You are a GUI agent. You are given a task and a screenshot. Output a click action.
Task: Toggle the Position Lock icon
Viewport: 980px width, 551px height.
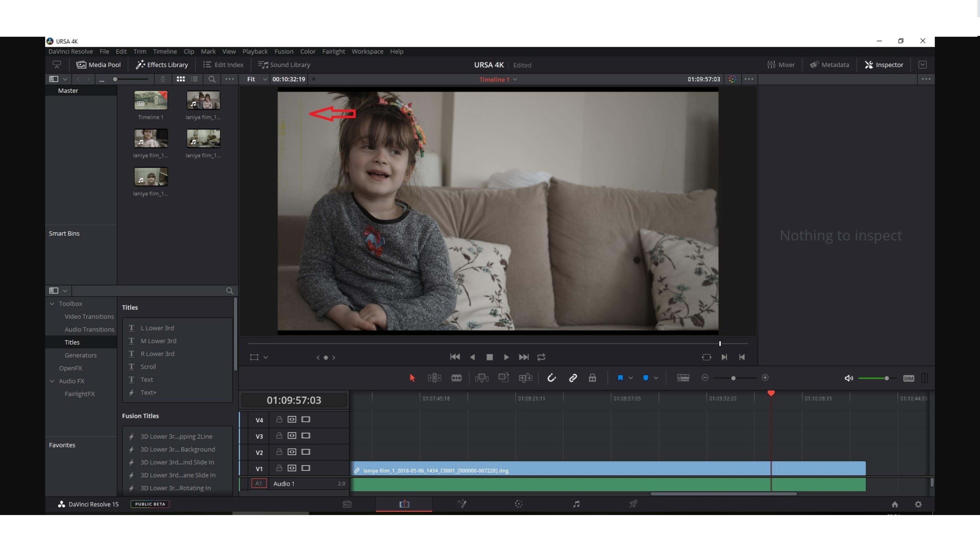592,378
